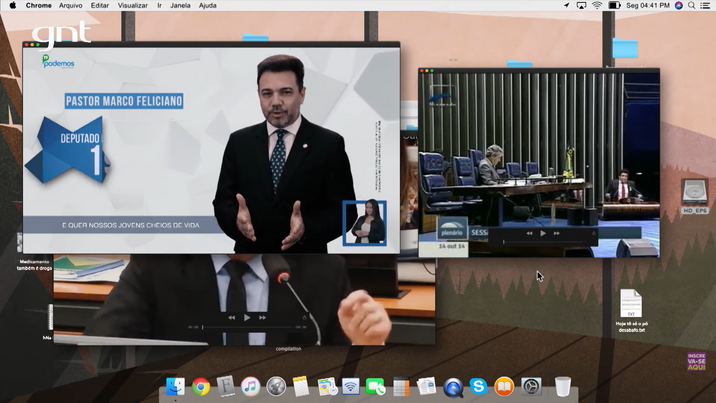The image size is (716, 403).
Task: Launch Google Chrome from the Dock
Action: click(200, 387)
